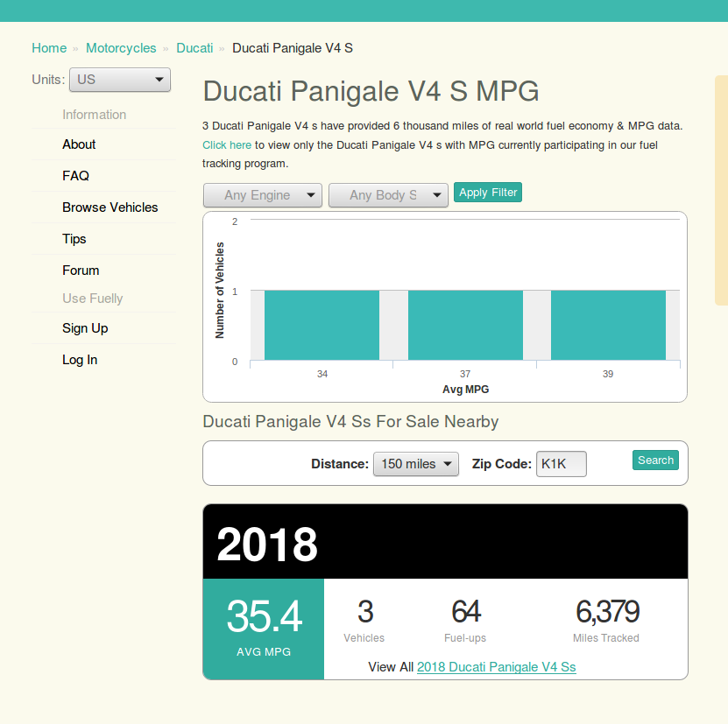Click the 37 MPG chart bar
Screen dimensions: 728x724
pos(465,325)
